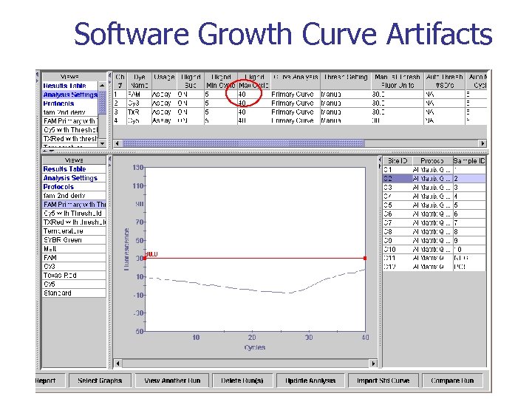Select site row with Sample ID 10
Screen dimensions: 532x399
pos(434,249)
